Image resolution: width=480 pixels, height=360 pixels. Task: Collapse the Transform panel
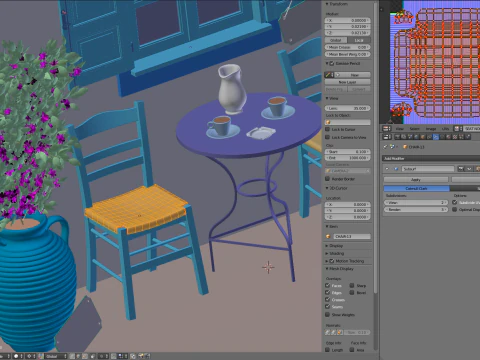327,4
